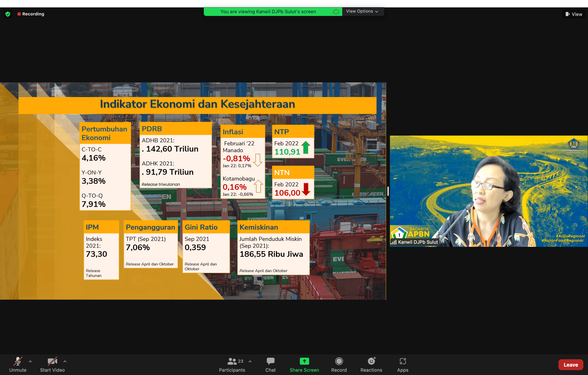Open the Reactions emoji menu

click(371, 361)
